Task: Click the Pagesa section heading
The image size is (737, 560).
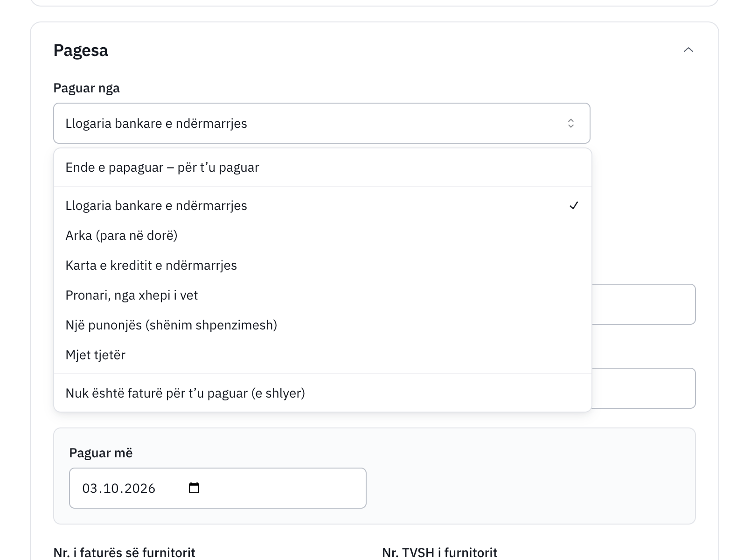Action: 81,50
